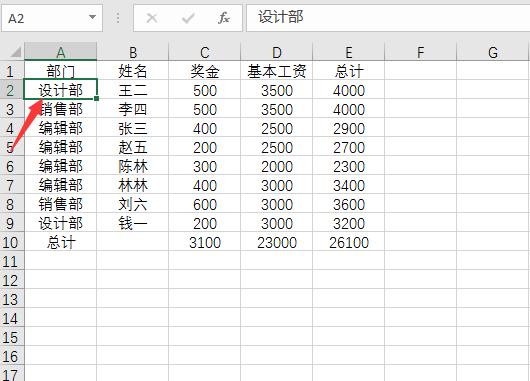Click the 2000 base salary cell

coord(276,166)
